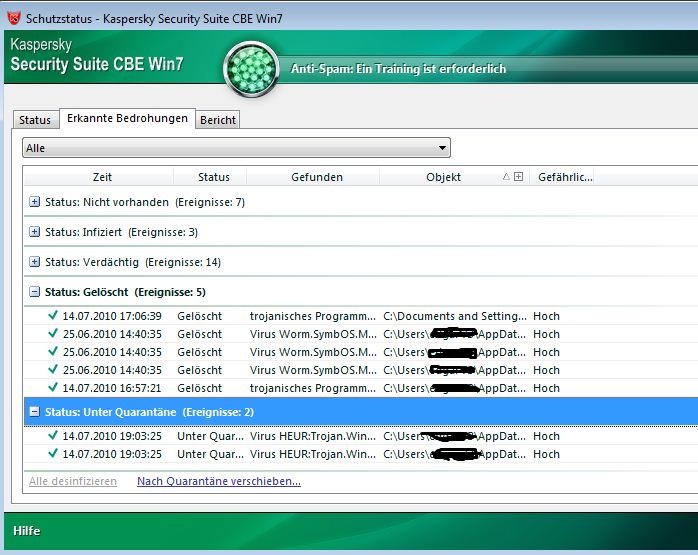Select 'Status: Gelöscht (Ereignisse: 5)' text
698x555 pixels.
tap(126, 292)
